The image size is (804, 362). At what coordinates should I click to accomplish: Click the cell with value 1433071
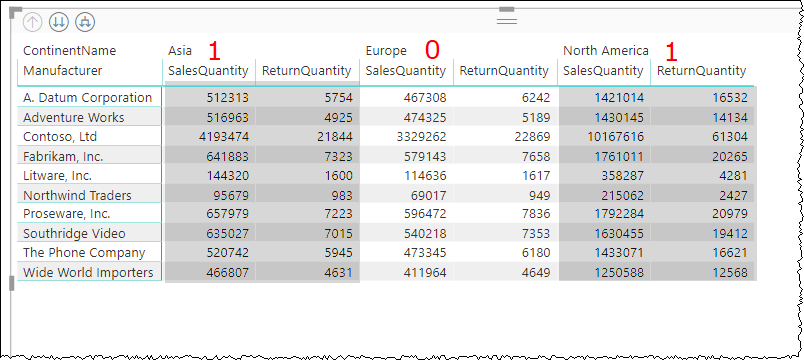point(619,252)
